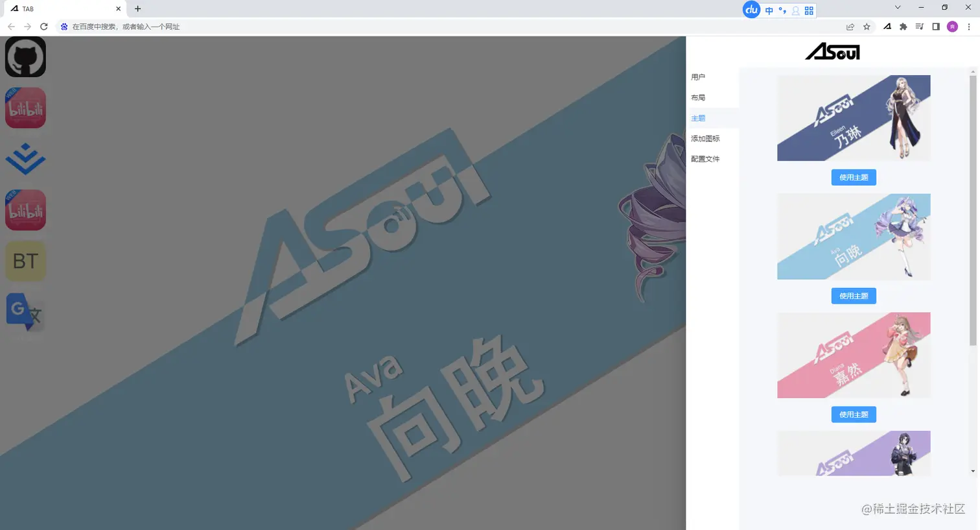Click the Baidu paw icon in address bar

(64, 27)
